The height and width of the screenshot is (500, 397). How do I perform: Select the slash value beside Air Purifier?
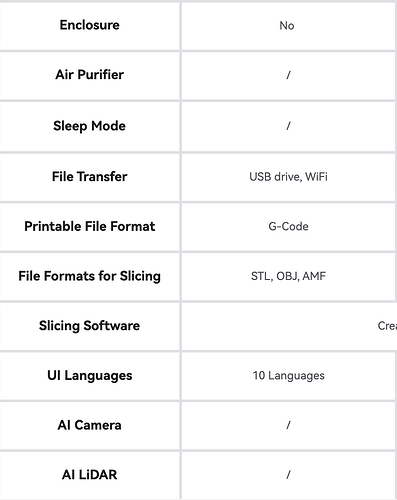pos(288,75)
